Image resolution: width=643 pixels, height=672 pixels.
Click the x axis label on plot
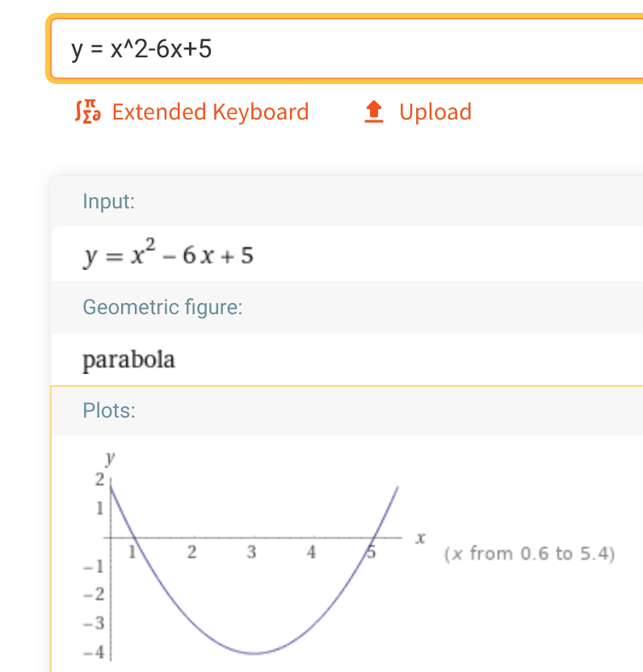[x=419, y=537]
